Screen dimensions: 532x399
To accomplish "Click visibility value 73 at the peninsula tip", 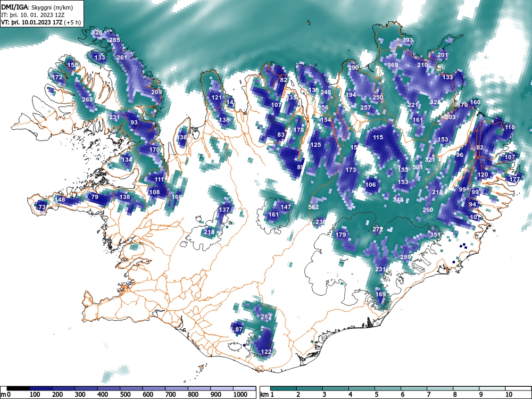I will point(42,206).
